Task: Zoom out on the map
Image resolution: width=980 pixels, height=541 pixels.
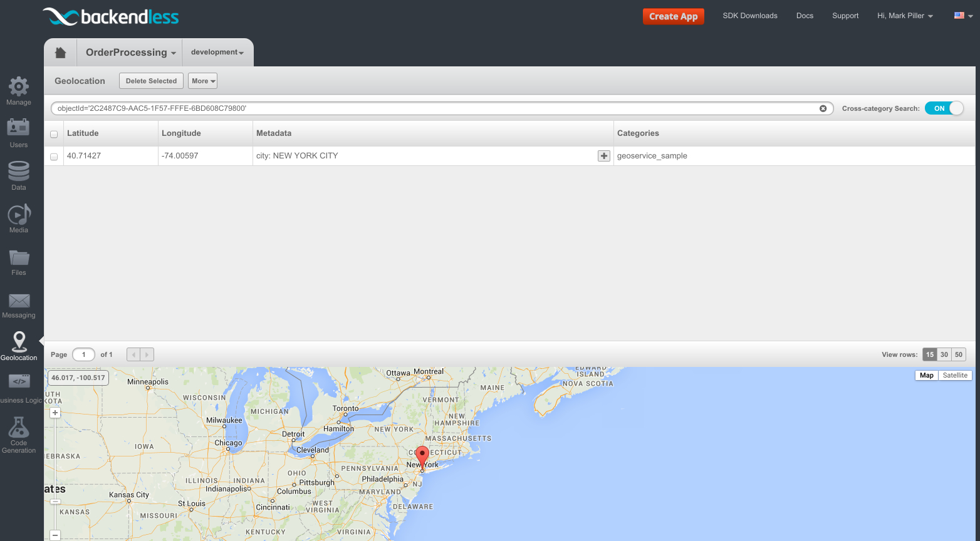Action: coord(55,535)
